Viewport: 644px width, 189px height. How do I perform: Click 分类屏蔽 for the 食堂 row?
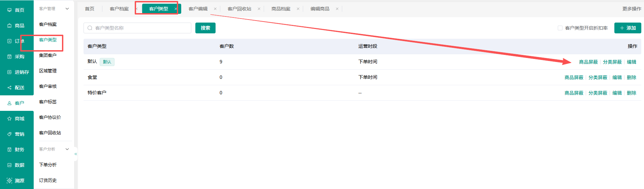pos(598,77)
